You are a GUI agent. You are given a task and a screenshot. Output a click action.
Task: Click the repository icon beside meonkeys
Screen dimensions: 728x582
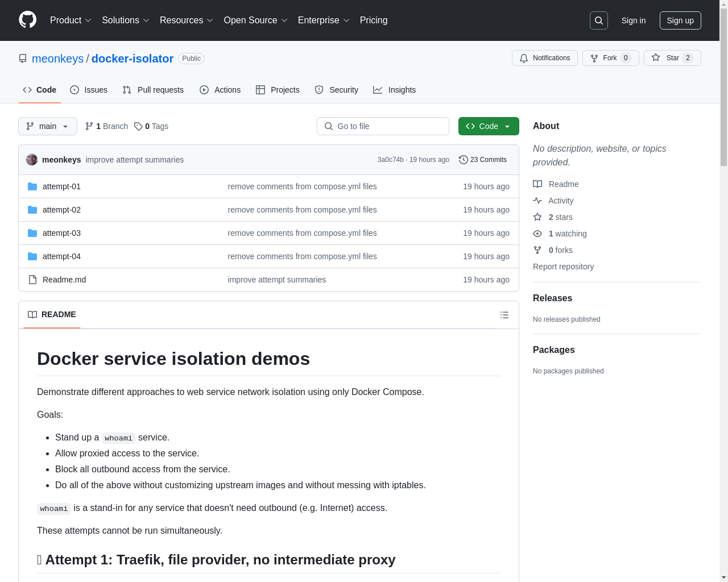point(23,59)
